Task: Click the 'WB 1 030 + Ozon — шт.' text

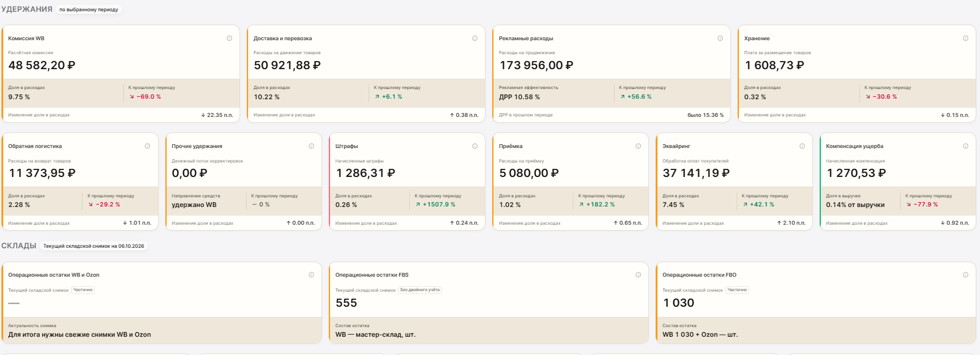Action: 700,335
